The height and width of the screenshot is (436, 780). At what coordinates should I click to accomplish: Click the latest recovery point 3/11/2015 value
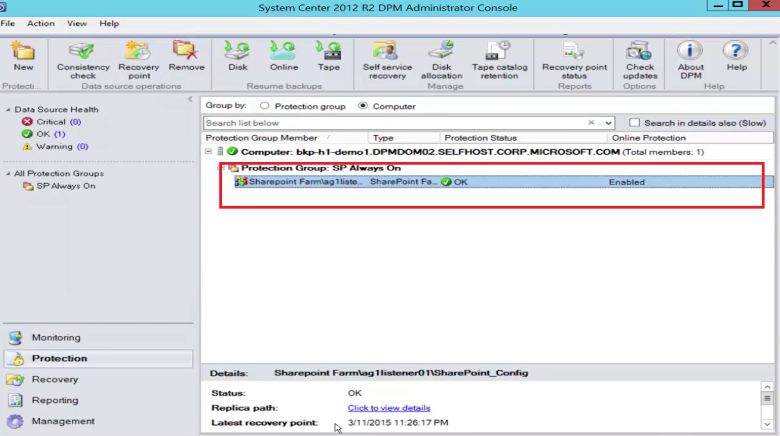coord(398,423)
